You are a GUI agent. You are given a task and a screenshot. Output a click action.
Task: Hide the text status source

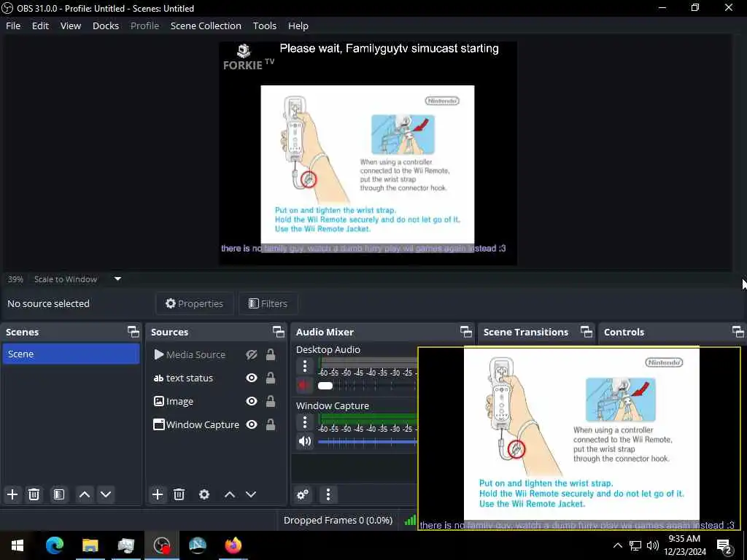click(x=252, y=378)
